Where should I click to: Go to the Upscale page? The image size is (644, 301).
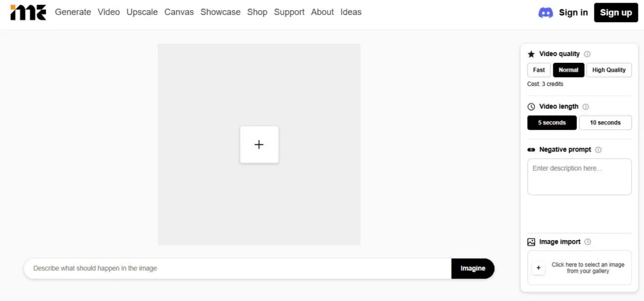pyautogui.click(x=142, y=13)
